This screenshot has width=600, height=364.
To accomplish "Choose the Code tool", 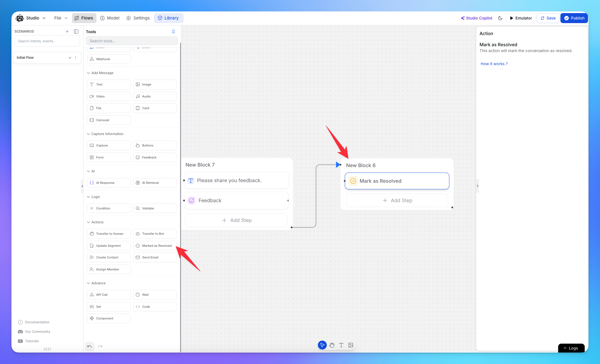I will [155, 307].
